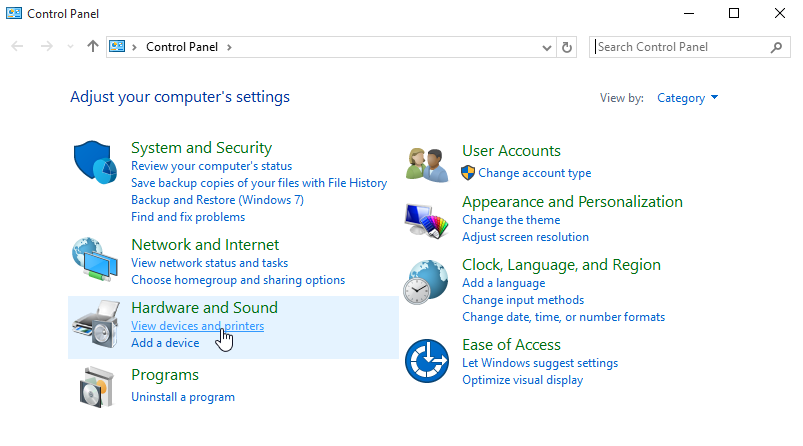803x446 pixels.
Task: Open Change account type link
Action: 534,173
